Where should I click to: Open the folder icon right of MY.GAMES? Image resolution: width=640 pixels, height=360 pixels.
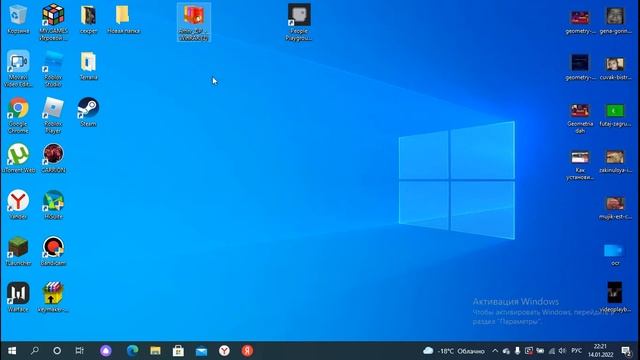[88, 19]
